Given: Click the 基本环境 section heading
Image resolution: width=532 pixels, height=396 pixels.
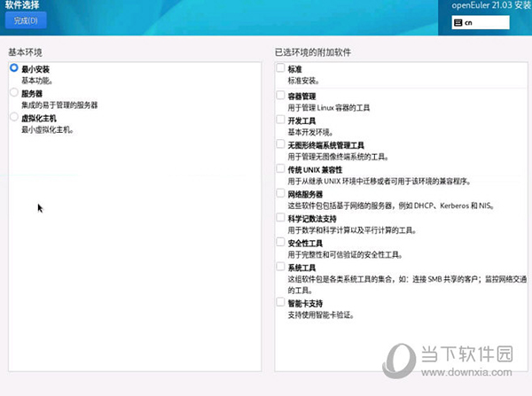Looking at the screenshot, I should (26, 52).
